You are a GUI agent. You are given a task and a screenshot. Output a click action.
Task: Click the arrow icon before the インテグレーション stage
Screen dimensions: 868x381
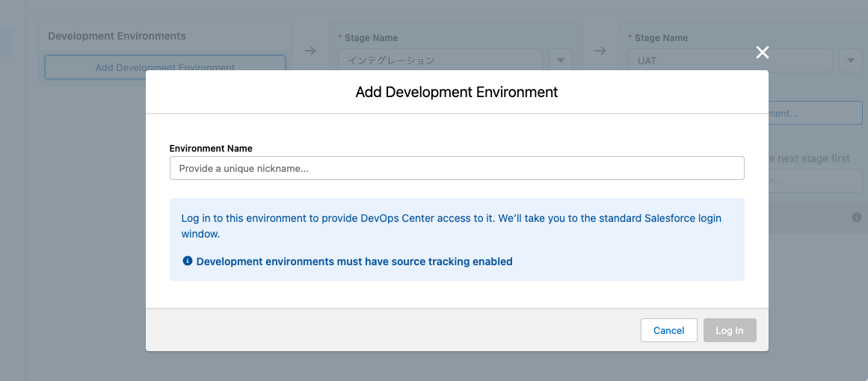[310, 51]
